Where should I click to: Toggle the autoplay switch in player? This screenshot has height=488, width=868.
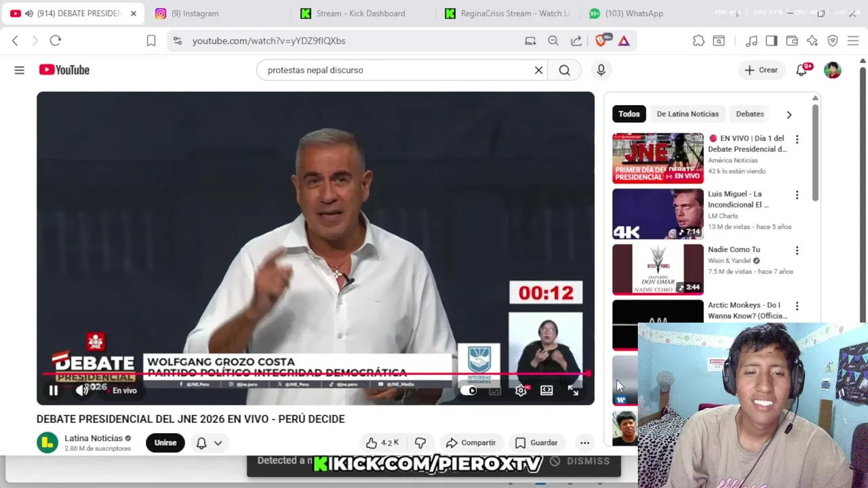click(469, 390)
